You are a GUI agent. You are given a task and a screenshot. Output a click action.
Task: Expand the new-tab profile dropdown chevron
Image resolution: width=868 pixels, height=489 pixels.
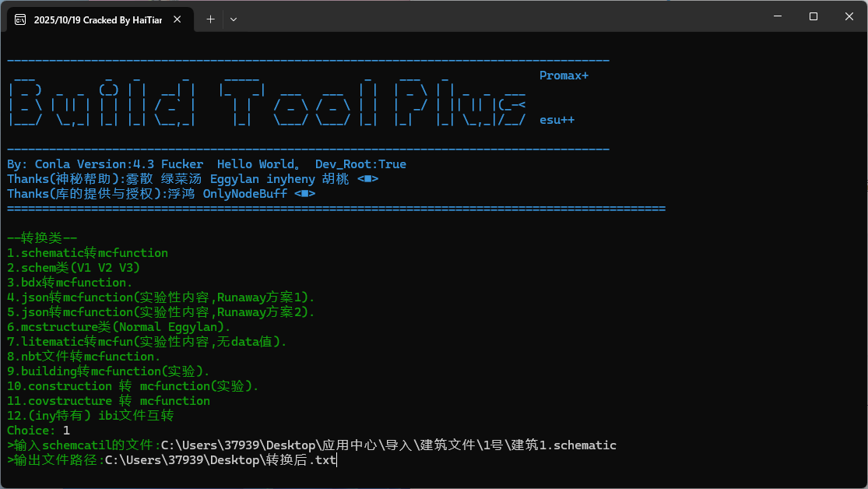coord(234,19)
